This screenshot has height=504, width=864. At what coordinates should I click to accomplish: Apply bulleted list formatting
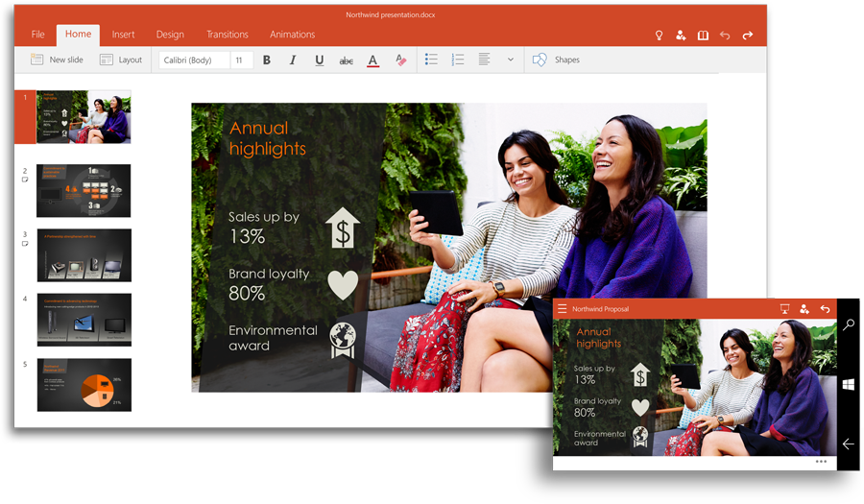[x=431, y=60]
